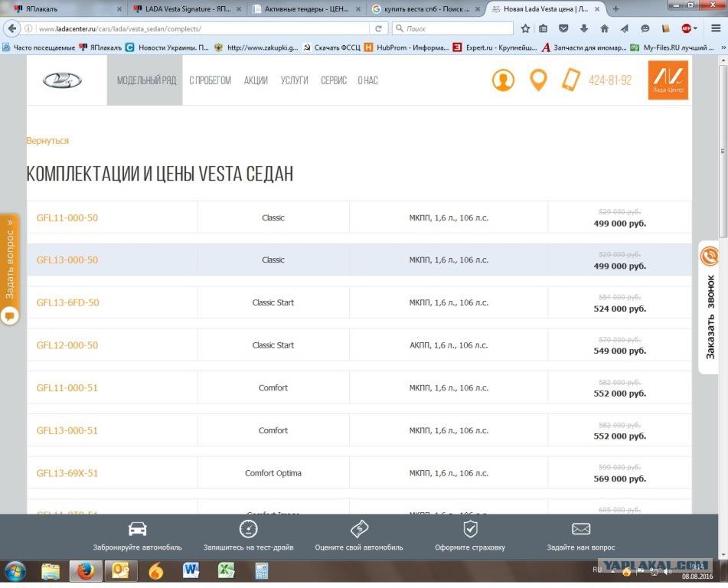Open Excel from taskbar
The height and width of the screenshot is (588, 728).
tap(226, 571)
